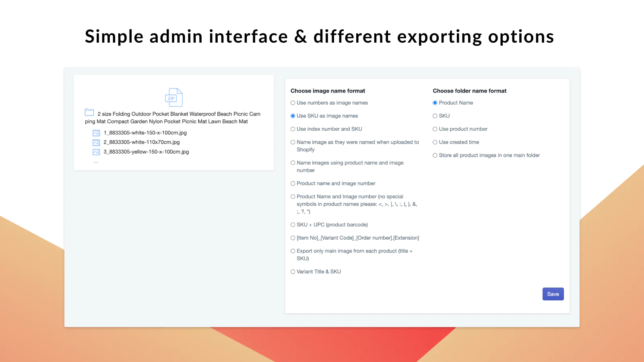Image resolution: width=644 pixels, height=362 pixels.
Task: Click file name 1_8833305-white-150-x-100cm.jpg
Action: (145, 133)
